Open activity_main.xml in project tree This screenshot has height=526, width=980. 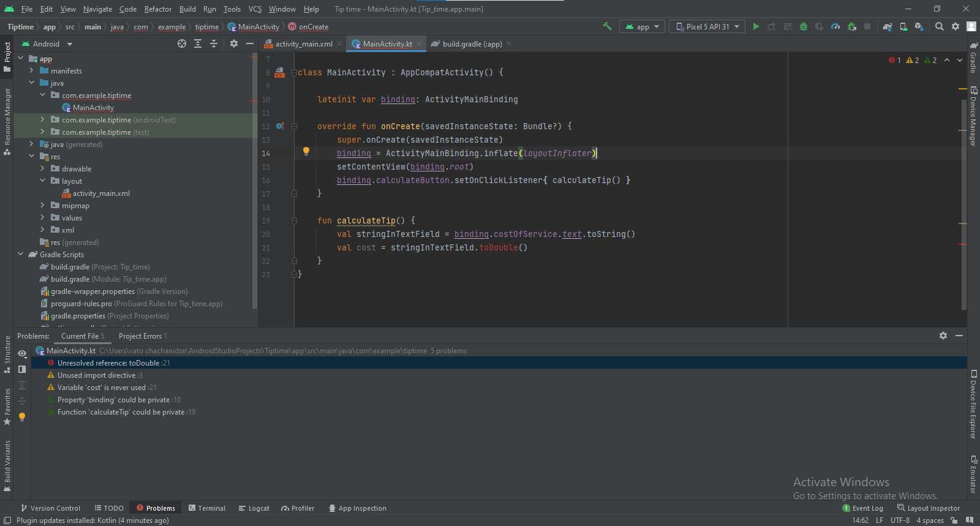click(101, 193)
